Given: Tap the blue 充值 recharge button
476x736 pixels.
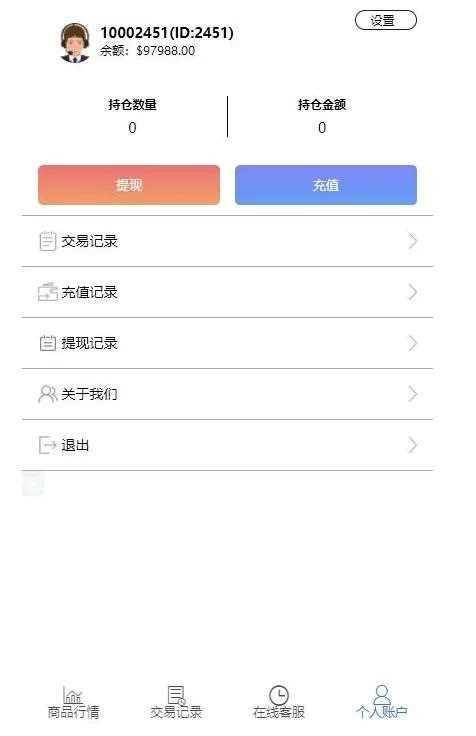Looking at the screenshot, I should point(326,185).
